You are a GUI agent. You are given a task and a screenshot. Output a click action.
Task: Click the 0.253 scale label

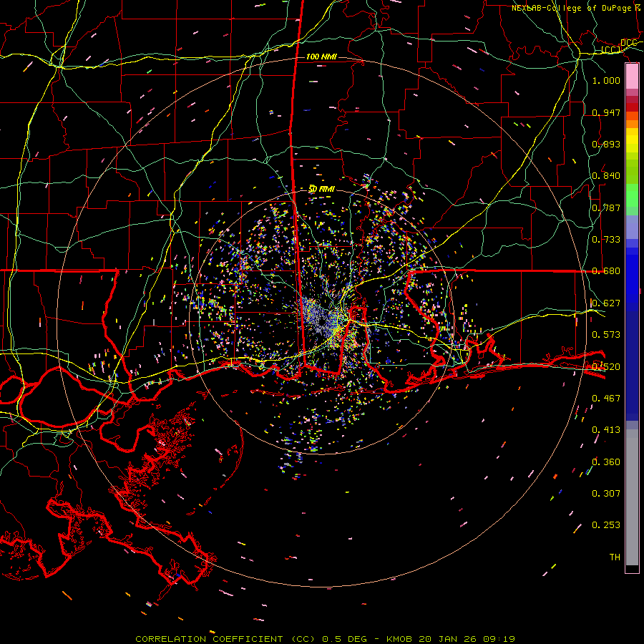click(606, 525)
